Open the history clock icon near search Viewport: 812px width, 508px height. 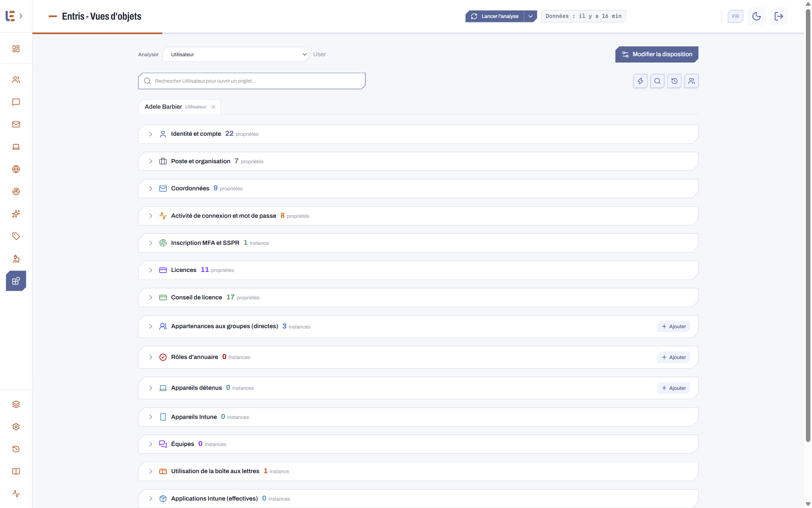[x=674, y=81]
